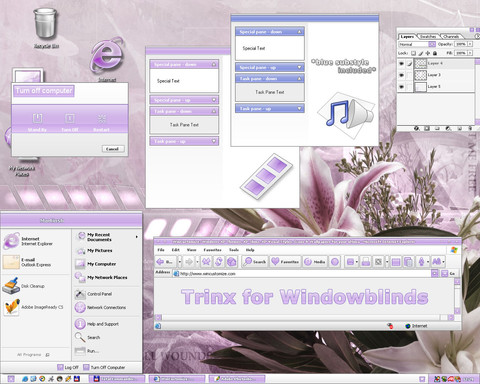Screen dimensions: 480x384
Task: Click the Search toolbar button in browser
Action: tap(255, 262)
